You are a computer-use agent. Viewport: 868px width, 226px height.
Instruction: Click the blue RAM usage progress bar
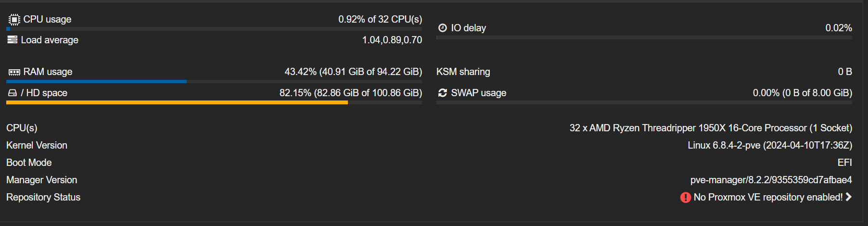point(214,82)
